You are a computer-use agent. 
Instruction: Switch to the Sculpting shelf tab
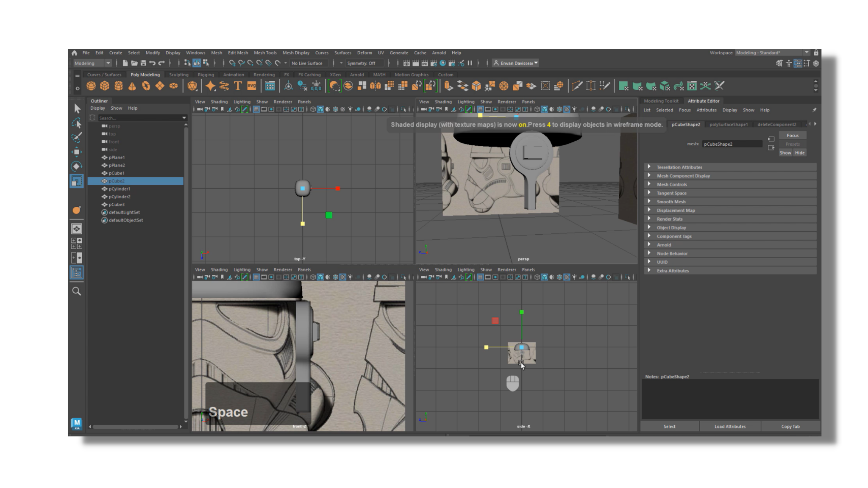179,75
